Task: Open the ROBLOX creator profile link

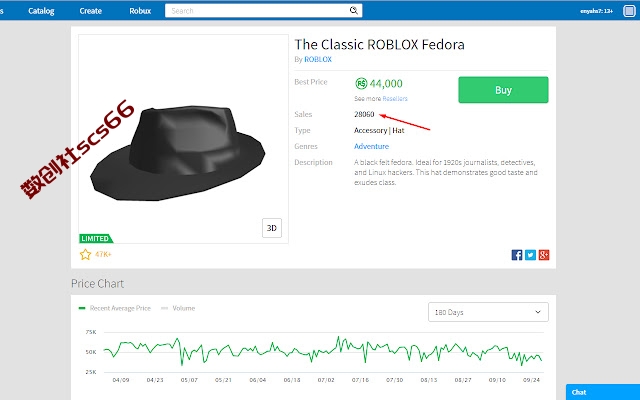Action: coord(318,60)
